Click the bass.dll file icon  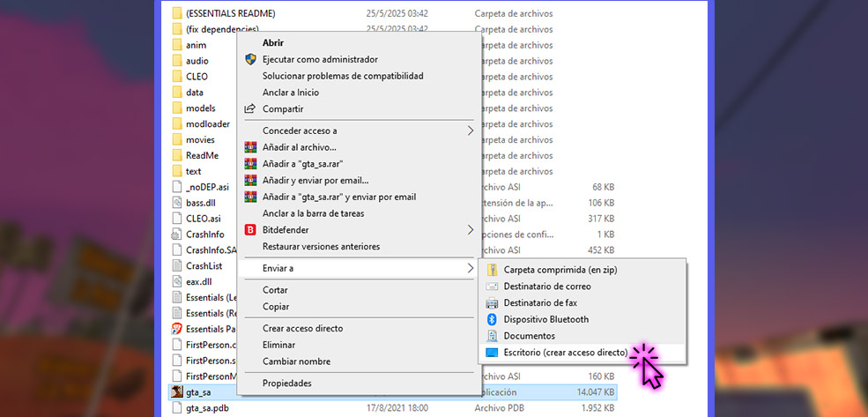176,203
